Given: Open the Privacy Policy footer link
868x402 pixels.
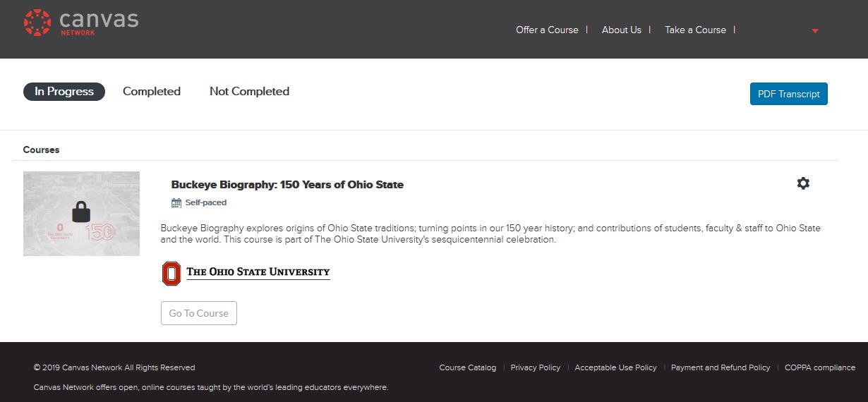Looking at the screenshot, I should click(x=536, y=367).
